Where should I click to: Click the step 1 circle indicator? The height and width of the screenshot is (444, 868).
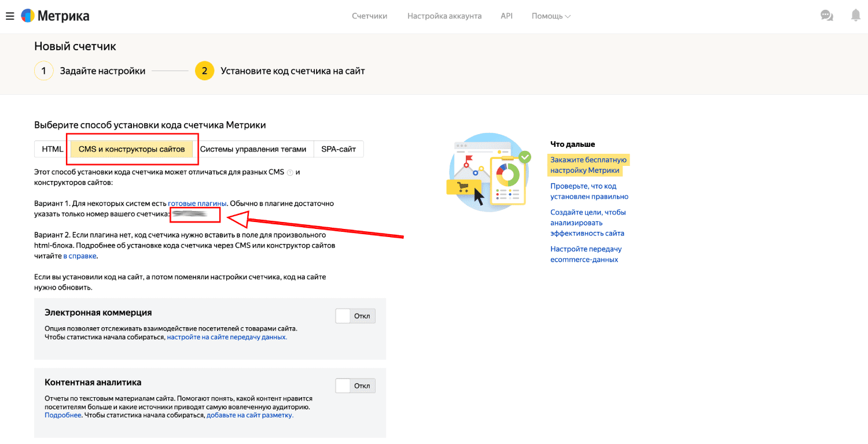43,71
